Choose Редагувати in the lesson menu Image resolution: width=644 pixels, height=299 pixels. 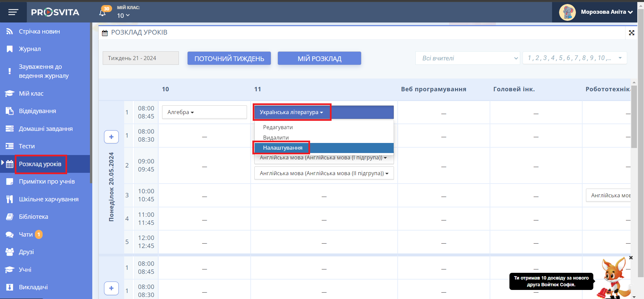278,127
